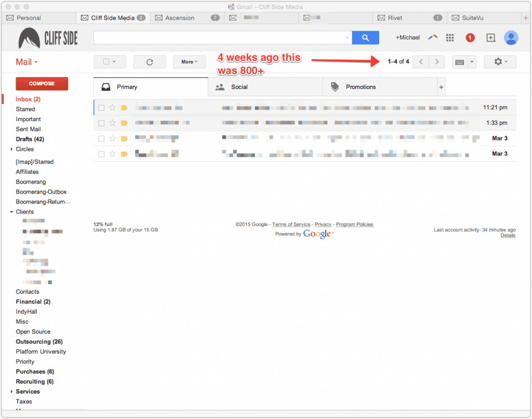532x419 pixels.
Task: Open the Affiliates label
Action: coord(27,172)
